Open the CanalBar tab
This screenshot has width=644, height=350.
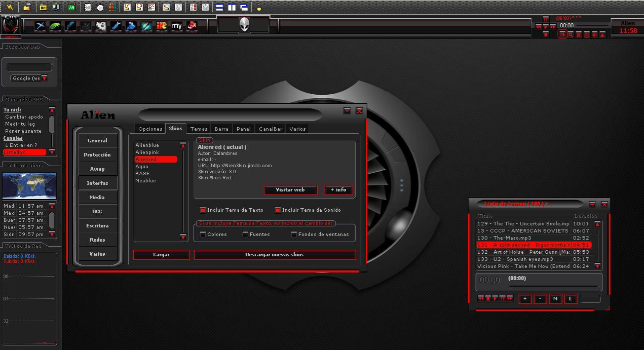click(x=271, y=129)
